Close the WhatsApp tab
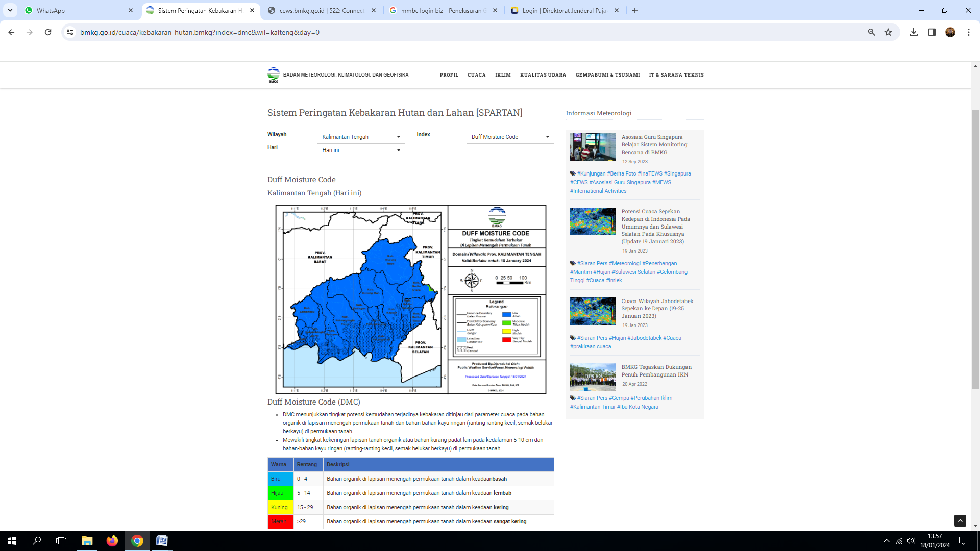This screenshot has height=551, width=980. [131, 10]
